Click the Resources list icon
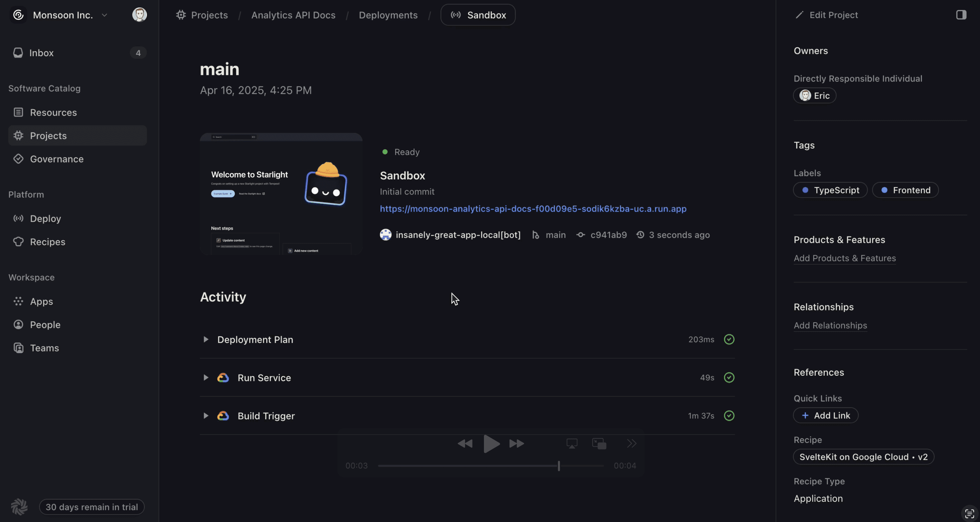Screen dimensions: 980x522 coord(18,112)
